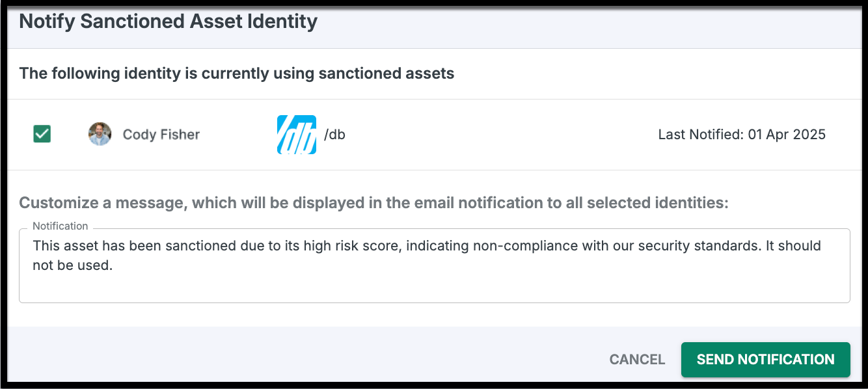
Task: Click the blue /db asset logo
Action: tap(297, 135)
